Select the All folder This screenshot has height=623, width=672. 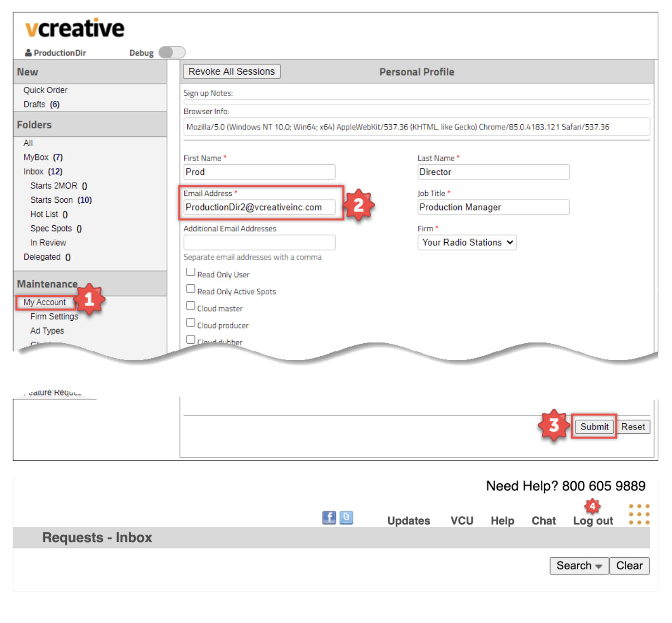tap(28, 143)
